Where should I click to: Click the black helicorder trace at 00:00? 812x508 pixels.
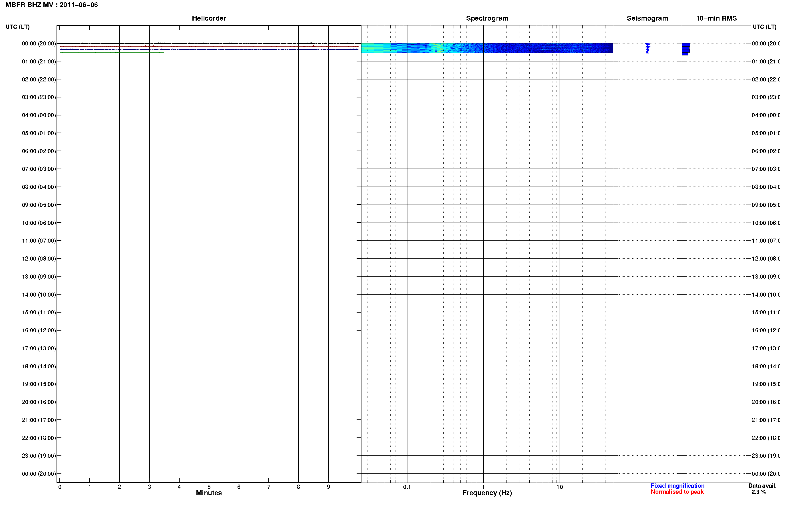(x=209, y=43)
